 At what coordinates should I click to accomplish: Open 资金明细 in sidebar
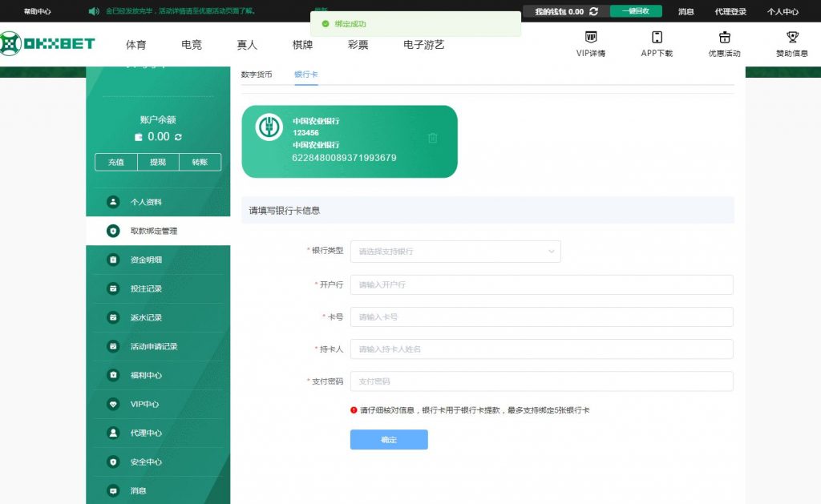tap(146, 260)
